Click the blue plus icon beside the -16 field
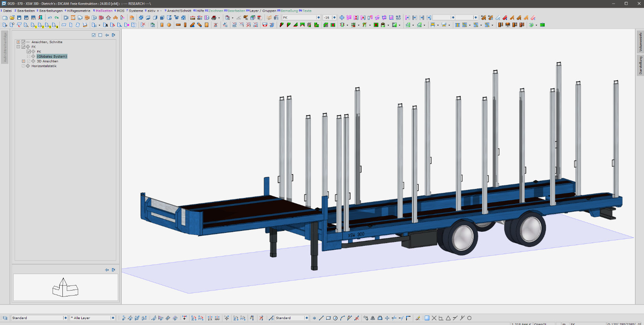644x325 pixels. click(x=342, y=18)
